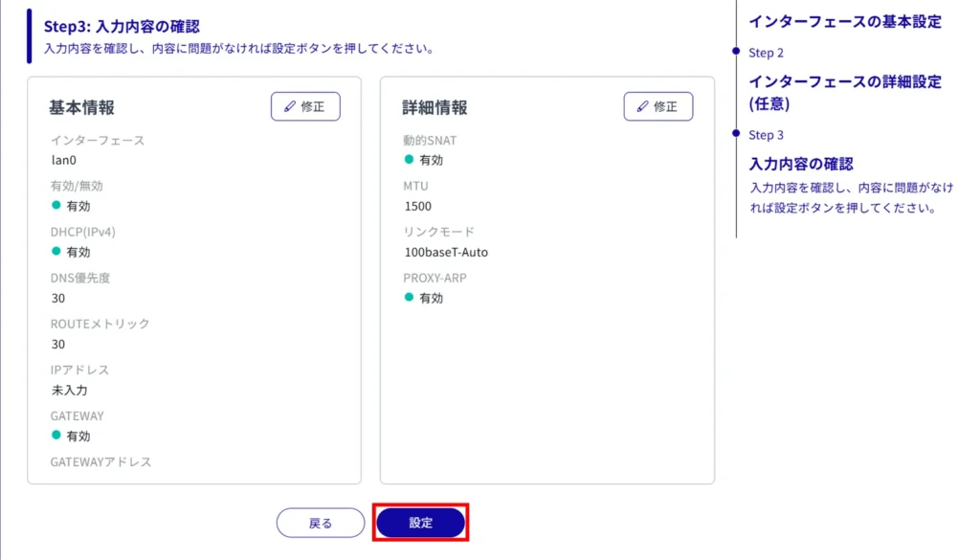Click the lan0 interface value
Viewport: 980px width, 560px height.
65,160
